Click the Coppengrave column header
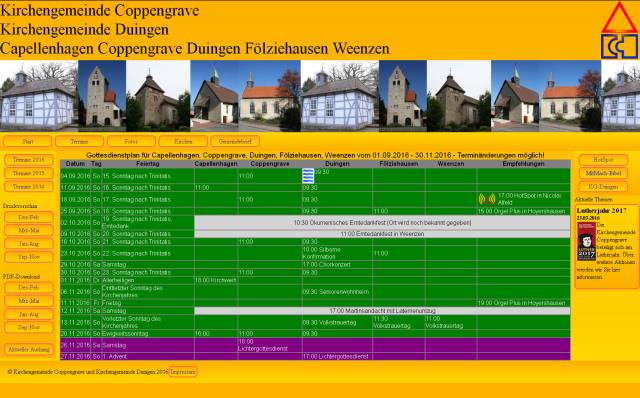This screenshot has height=398, width=640. (x=270, y=164)
